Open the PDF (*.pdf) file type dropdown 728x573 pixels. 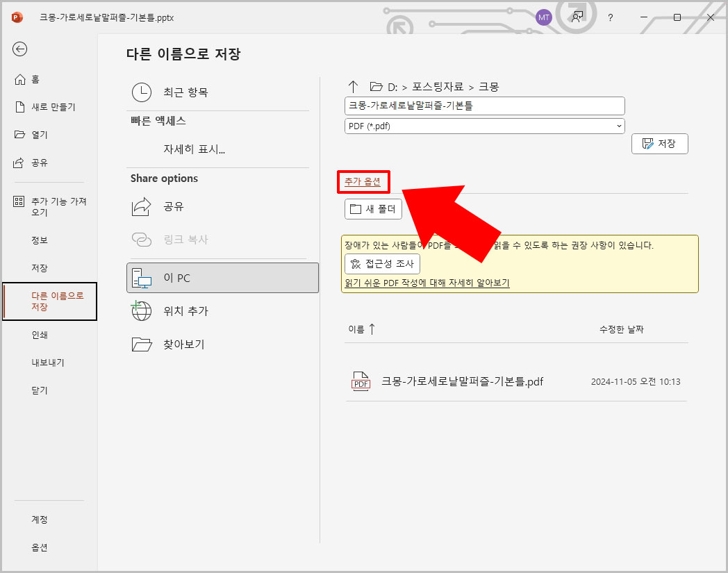pos(484,126)
